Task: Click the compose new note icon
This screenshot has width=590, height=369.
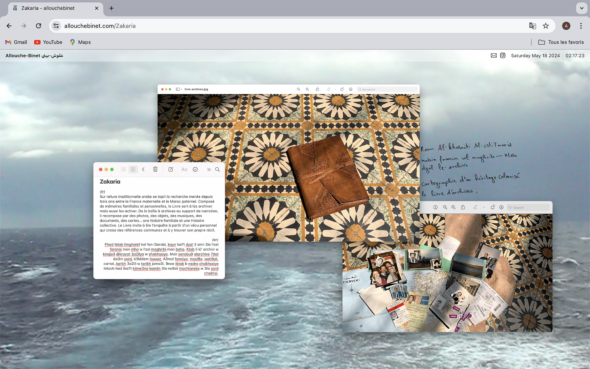Action: (x=170, y=170)
